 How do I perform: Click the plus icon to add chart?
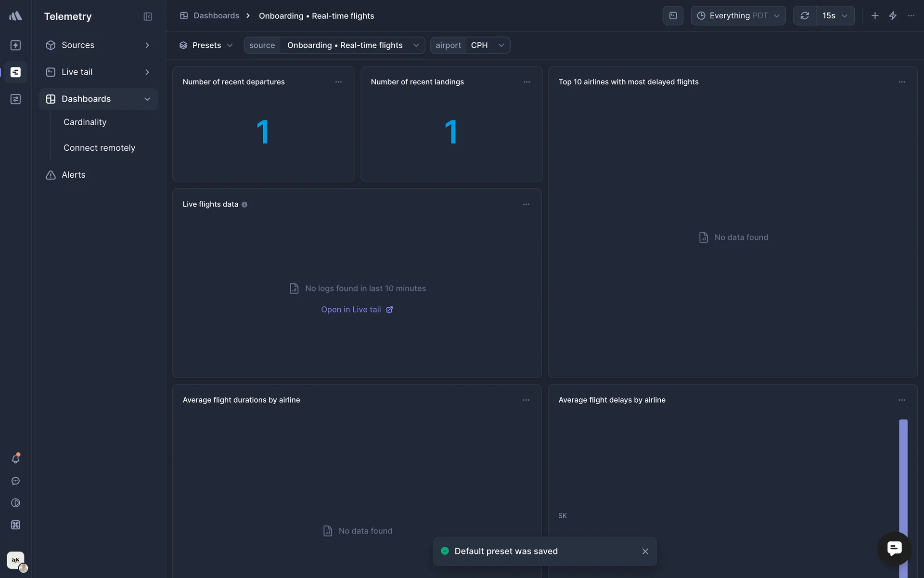(875, 16)
